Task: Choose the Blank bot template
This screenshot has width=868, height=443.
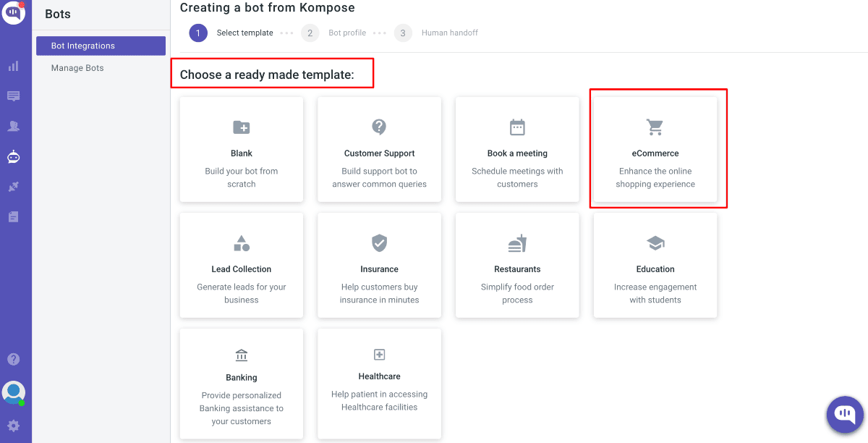Action: 242,150
